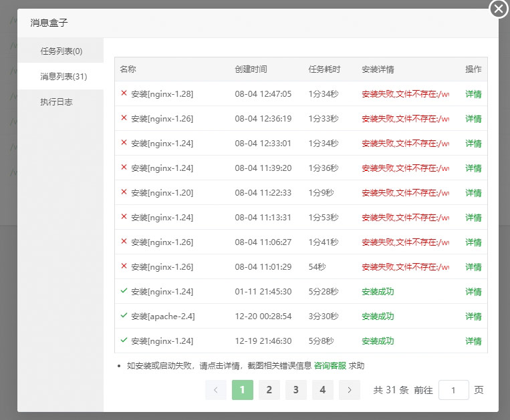This screenshot has width=510, height=420.
Task: Open 详情 for nginx-1.24 at 12-19 21:46:30
Action: [x=473, y=341]
